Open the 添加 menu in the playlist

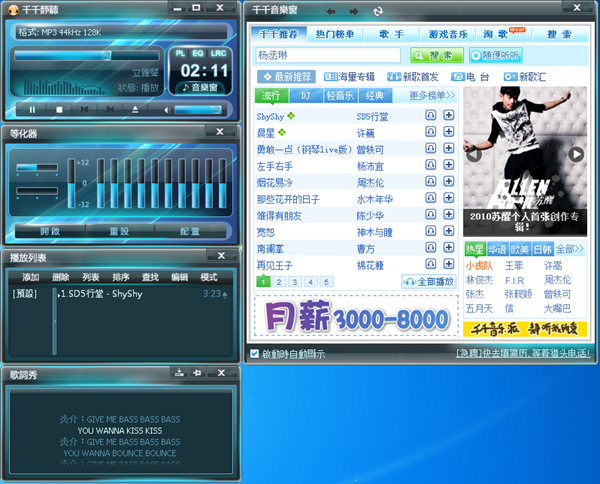[31, 277]
